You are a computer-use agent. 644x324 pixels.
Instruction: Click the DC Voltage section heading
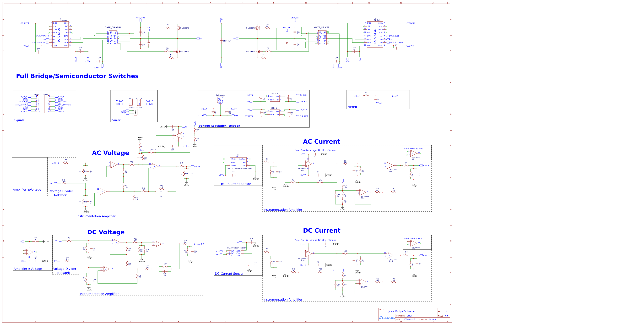[x=106, y=232]
